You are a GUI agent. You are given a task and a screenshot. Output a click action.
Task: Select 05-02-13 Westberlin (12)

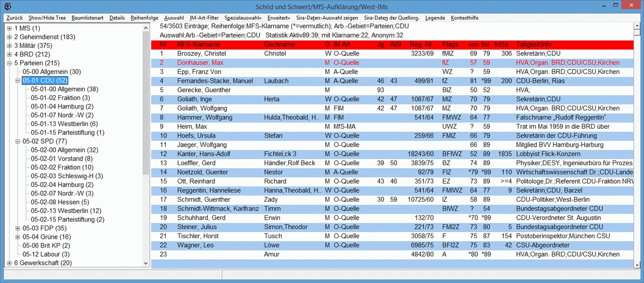point(66,211)
